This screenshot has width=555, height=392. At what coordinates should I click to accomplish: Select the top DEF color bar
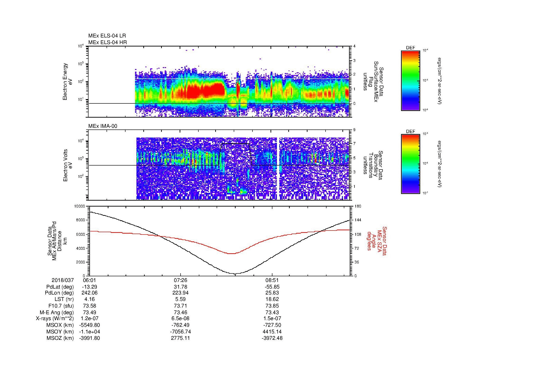click(410, 81)
